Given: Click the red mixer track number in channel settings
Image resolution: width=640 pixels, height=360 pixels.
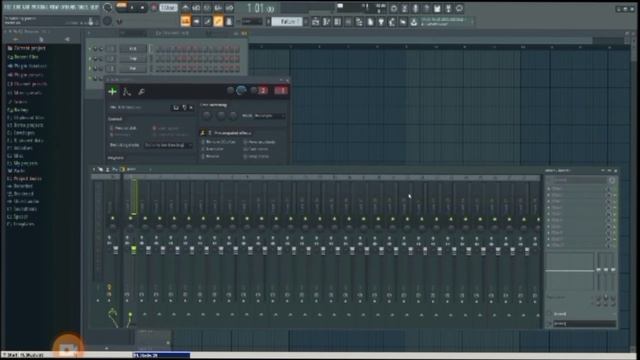Looking at the screenshot, I should click(281, 90).
